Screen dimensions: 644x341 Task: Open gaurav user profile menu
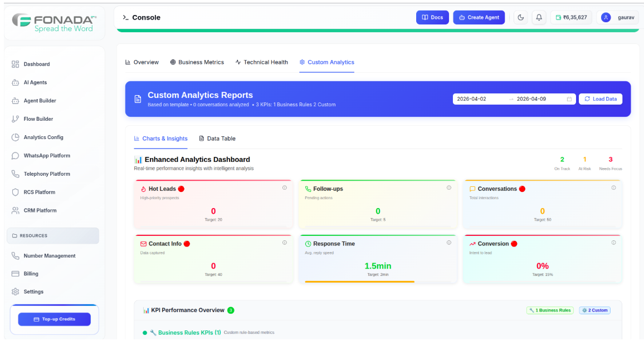[x=618, y=18]
